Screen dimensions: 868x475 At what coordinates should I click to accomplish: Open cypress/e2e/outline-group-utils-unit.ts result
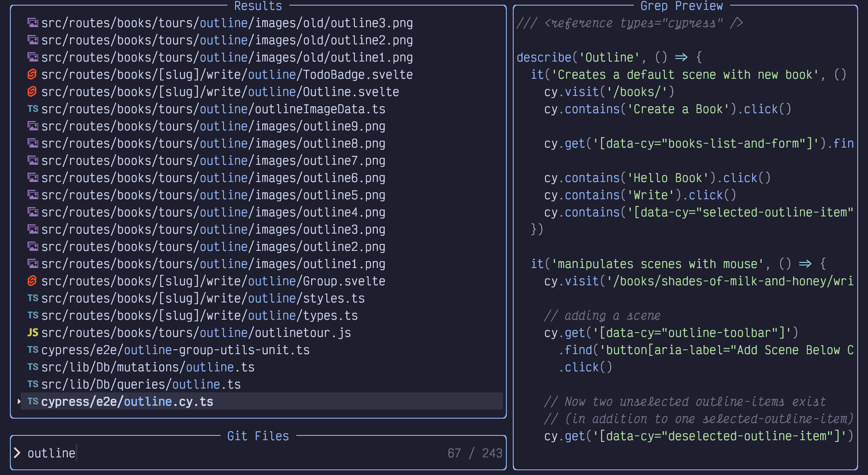click(175, 350)
